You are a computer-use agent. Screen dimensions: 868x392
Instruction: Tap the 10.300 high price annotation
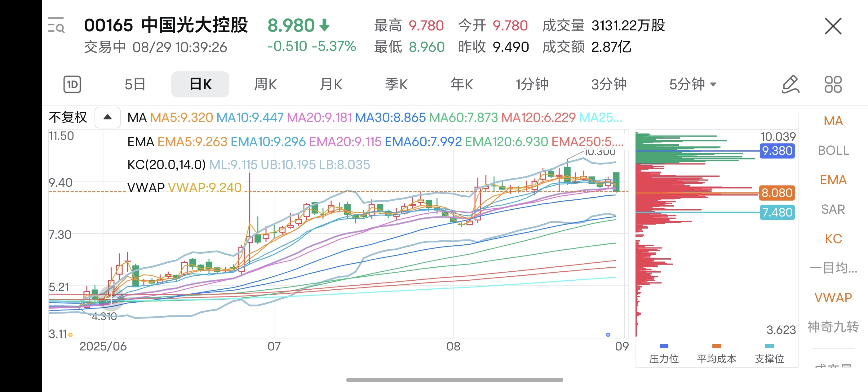(600, 152)
